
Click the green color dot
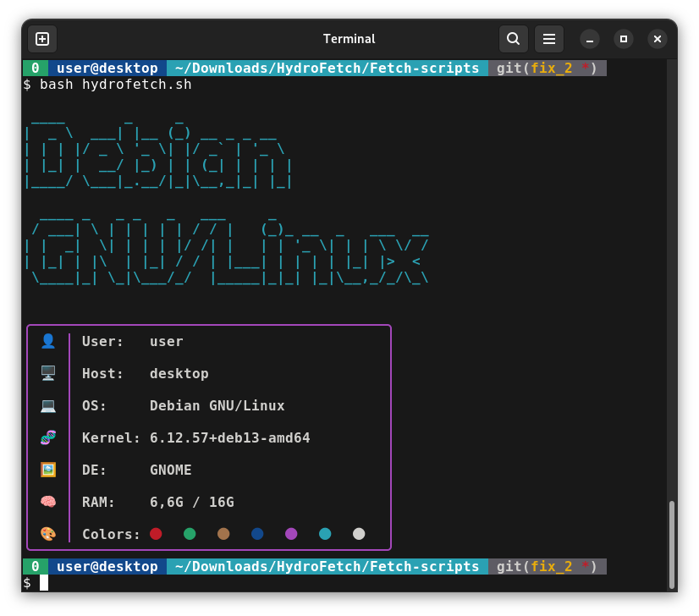pos(190,534)
